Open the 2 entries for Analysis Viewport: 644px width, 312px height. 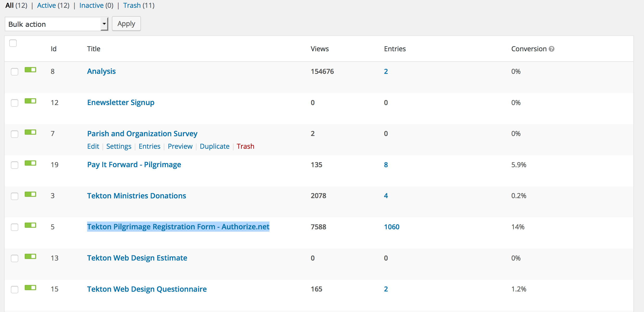click(386, 71)
